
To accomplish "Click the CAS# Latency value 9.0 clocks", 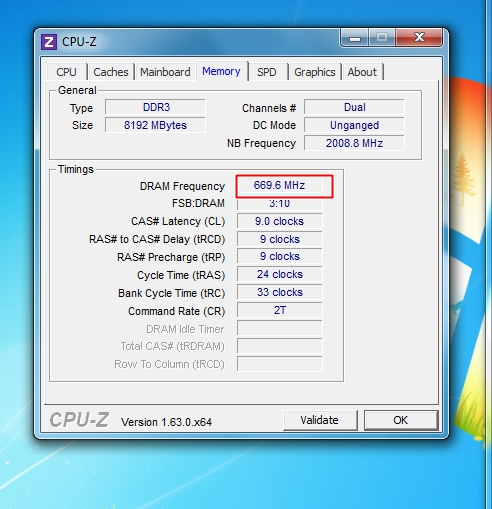I will pyautogui.click(x=280, y=221).
